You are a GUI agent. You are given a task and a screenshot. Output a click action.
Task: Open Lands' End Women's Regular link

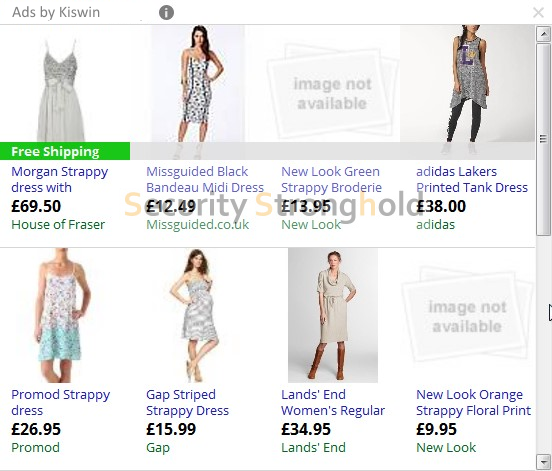[x=333, y=402]
